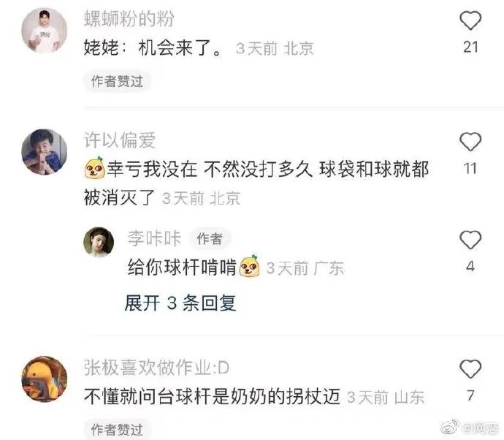Click the 作者 badge next to 李咔咔
The image size is (504, 440).
[x=210, y=239]
